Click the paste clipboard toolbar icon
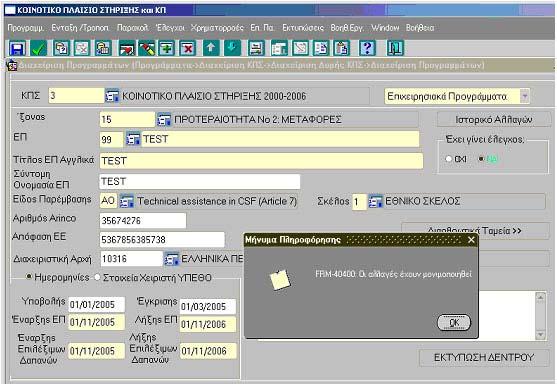Screen dimensions: 557x386 (x=342, y=48)
